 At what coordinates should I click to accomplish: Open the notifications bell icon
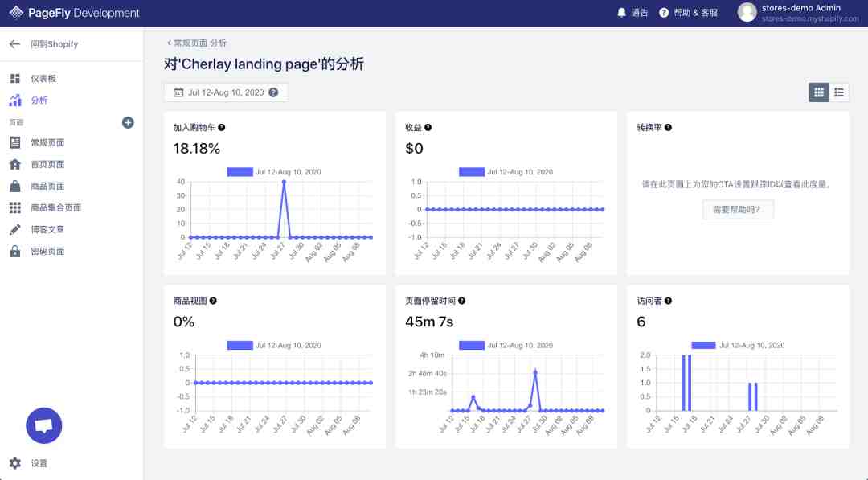[x=621, y=13]
